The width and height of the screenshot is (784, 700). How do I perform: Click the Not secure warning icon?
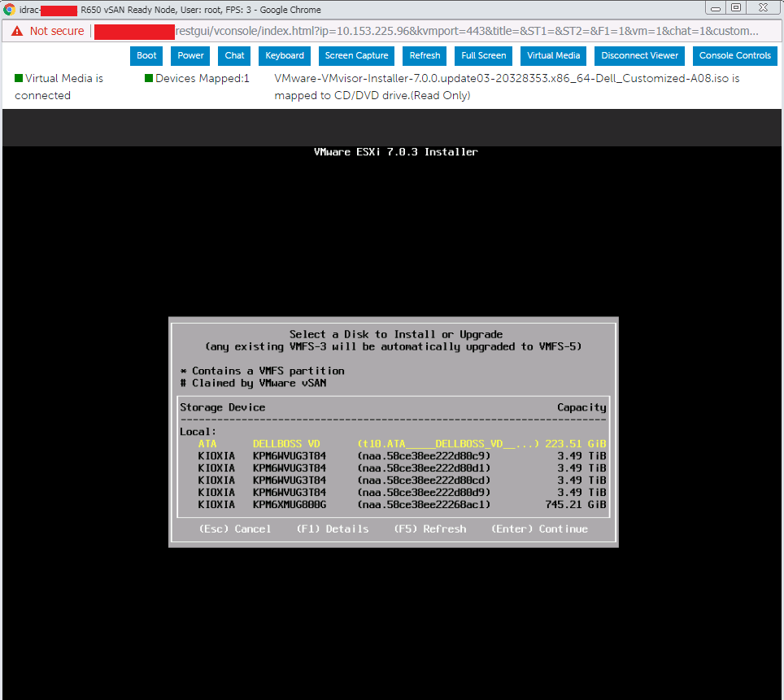17,31
